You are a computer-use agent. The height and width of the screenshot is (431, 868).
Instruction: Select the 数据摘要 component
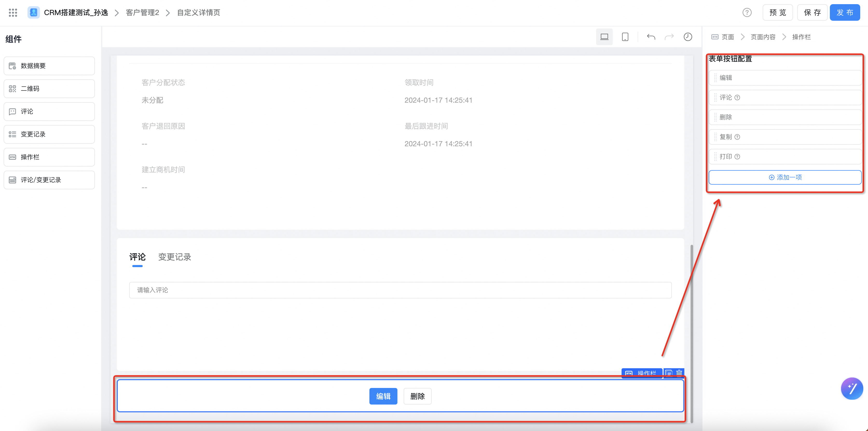point(49,66)
